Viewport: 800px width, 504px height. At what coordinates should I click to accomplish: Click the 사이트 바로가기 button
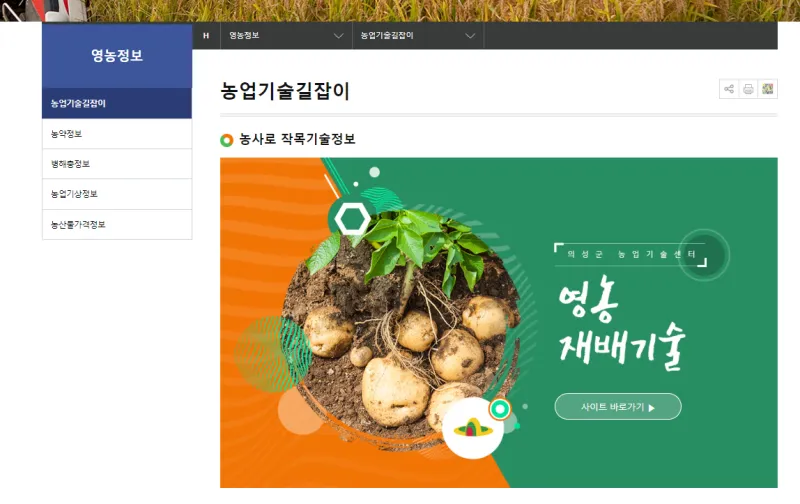click(x=618, y=407)
